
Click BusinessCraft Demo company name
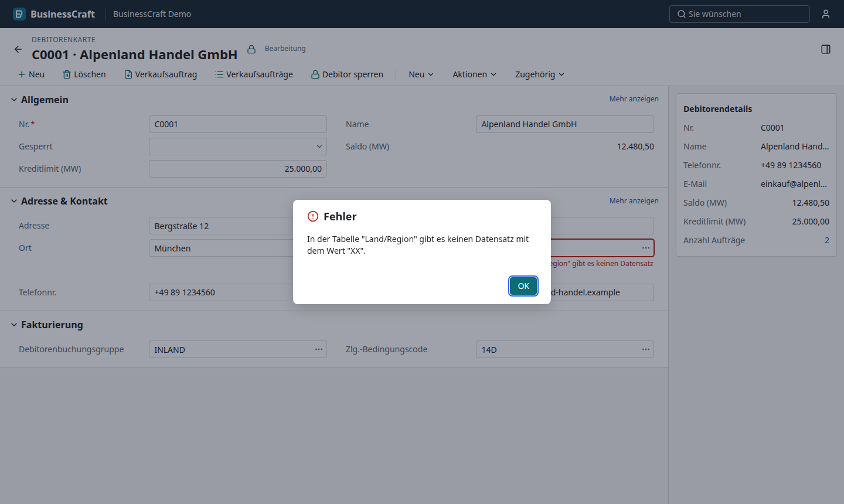click(x=152, y=14)
